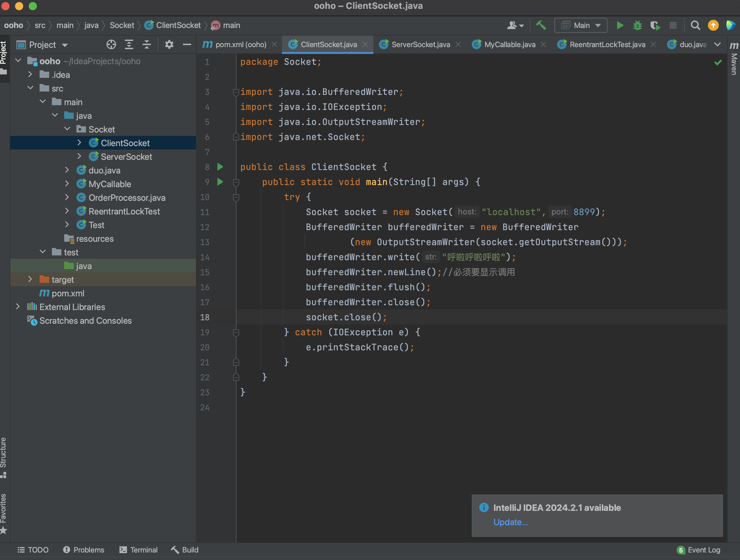The height and width of the screenshot is (560, 740).
Task: Click the locate file crosshair icon
Action: coord(111,45)
